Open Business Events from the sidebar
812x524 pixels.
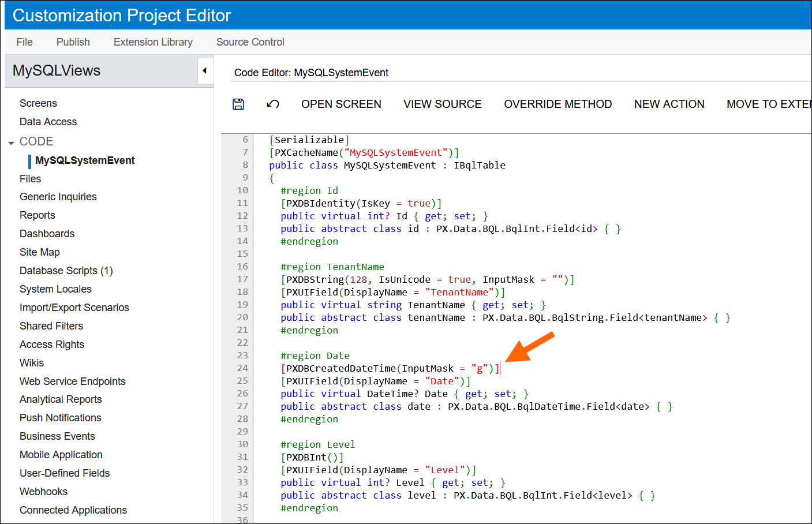point(57,436)
